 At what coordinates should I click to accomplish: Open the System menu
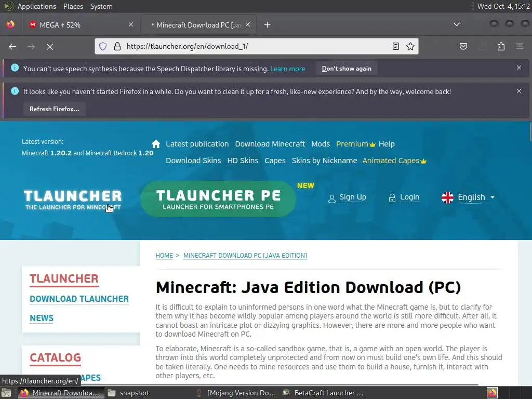point(101,6)
